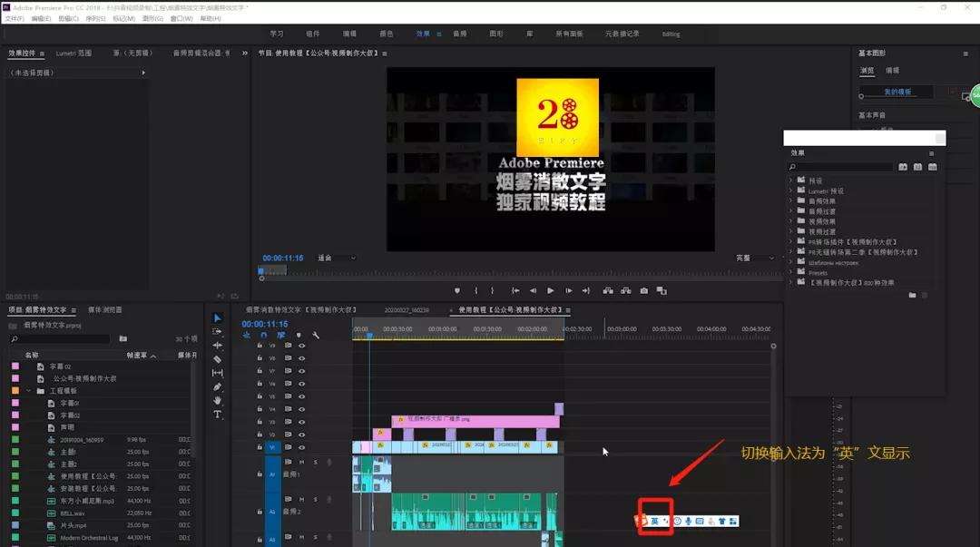The width and height of the screenshot is (980, 547).
Task: Select the Razor tool
Action: click(218, 359)
